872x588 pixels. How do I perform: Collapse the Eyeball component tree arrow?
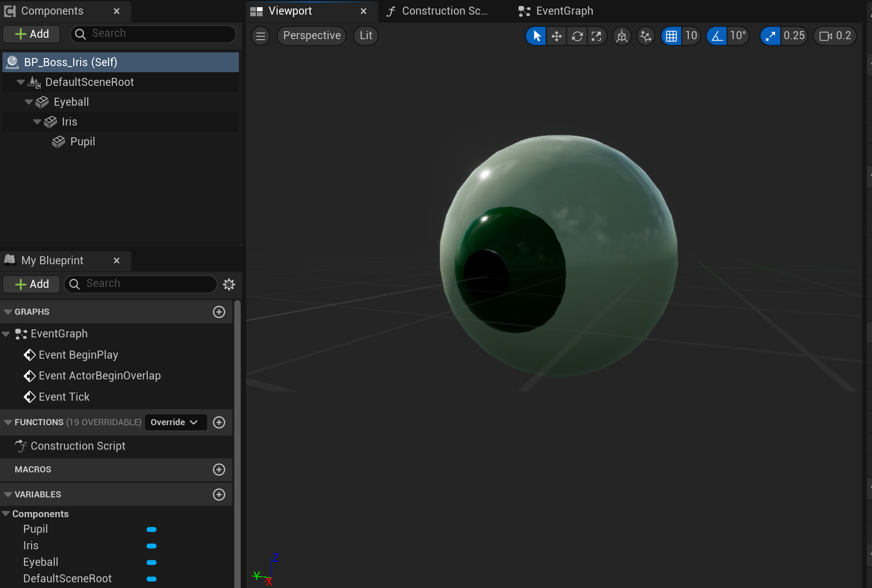tap(29, 102)
